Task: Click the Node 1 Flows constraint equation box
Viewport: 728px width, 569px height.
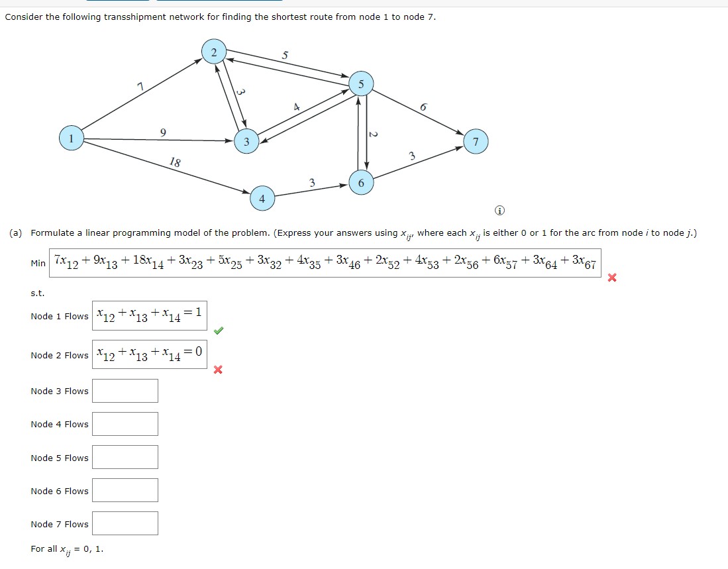Action: click(x=149, y=315)
